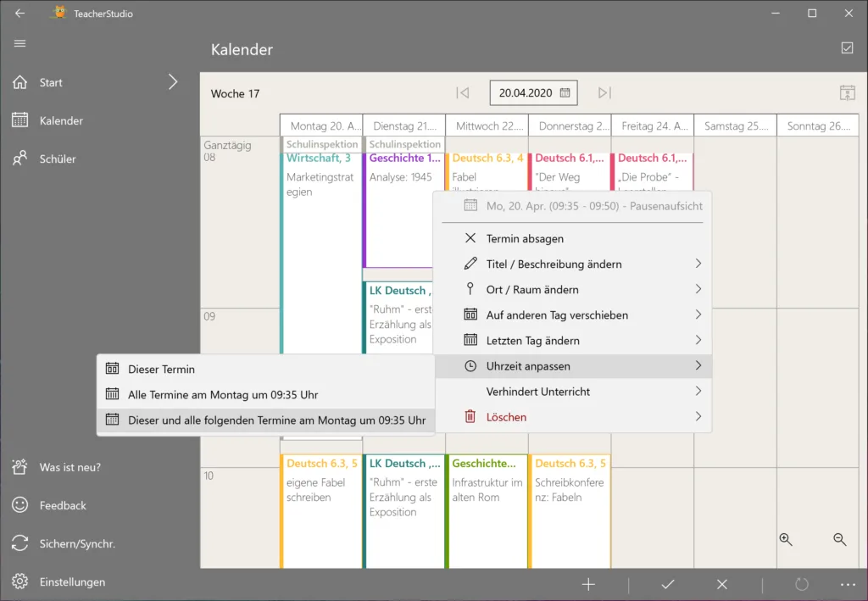Expand Ort / Raum ändern submenu

tap(573, 289)
